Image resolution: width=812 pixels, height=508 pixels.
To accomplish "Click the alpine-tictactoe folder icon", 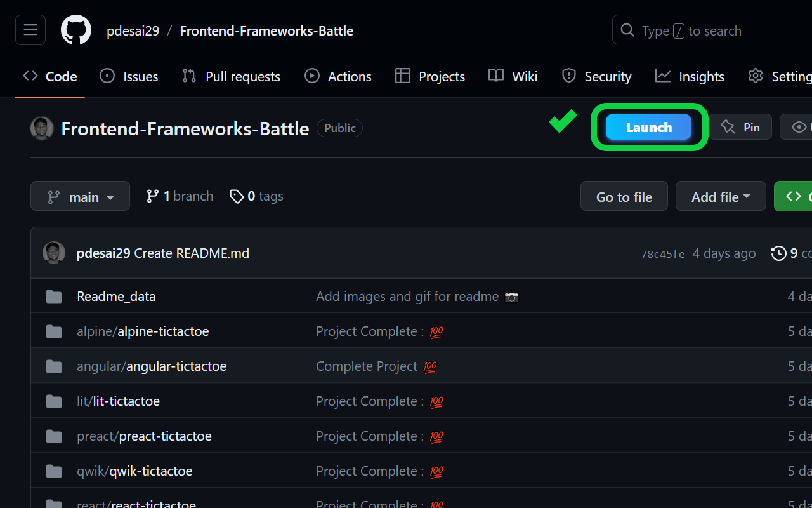I will click(54, 331).
